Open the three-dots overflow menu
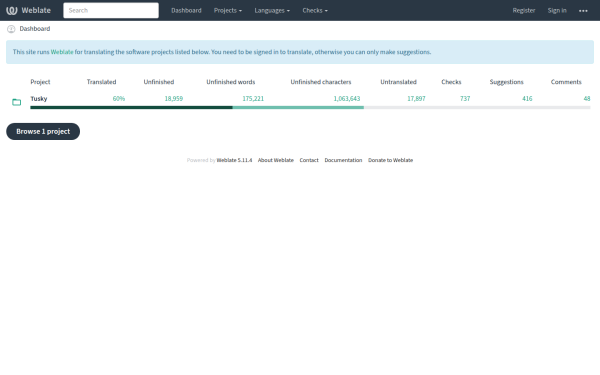Screen dimensions: 600x375 (x=583, y=11)
